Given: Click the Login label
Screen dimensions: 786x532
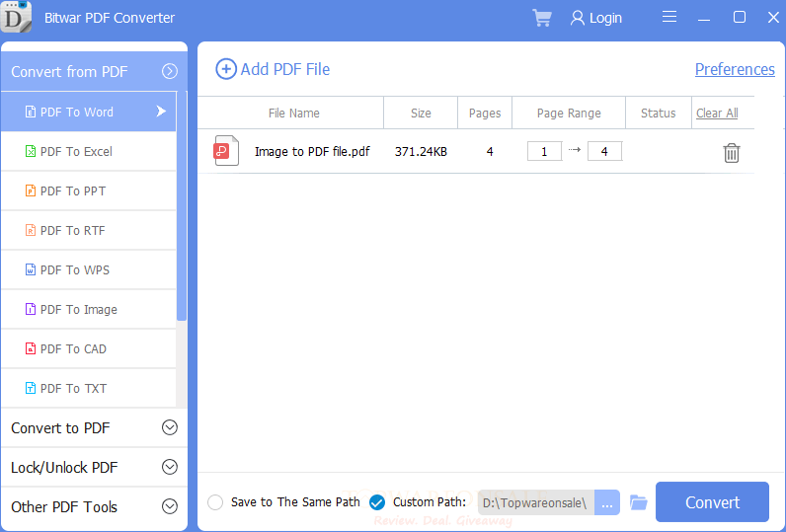Looking at the screenshot, I should click(x=605, y=18).
